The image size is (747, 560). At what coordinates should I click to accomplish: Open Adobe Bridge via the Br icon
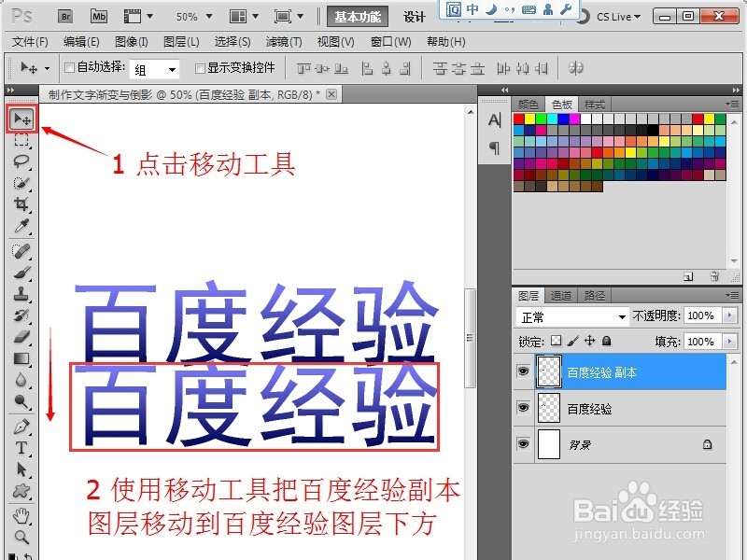pyautogui.click(x=64, y=15)
